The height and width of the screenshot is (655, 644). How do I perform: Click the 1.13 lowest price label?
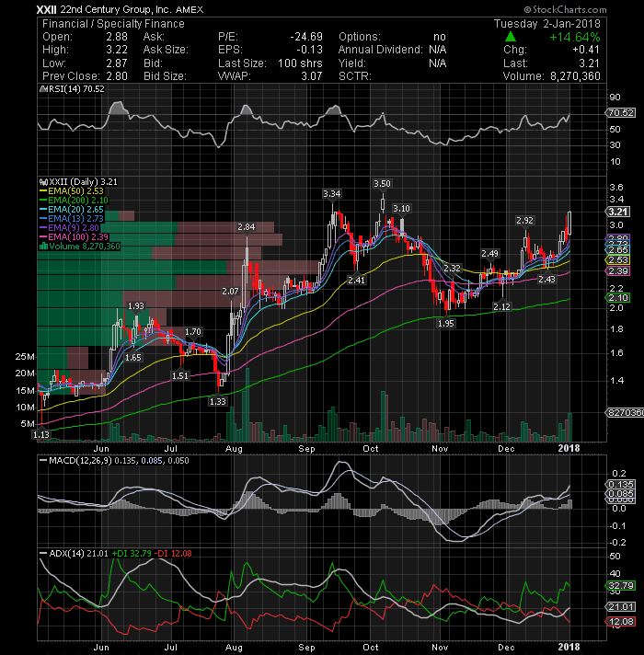(40, 435)
